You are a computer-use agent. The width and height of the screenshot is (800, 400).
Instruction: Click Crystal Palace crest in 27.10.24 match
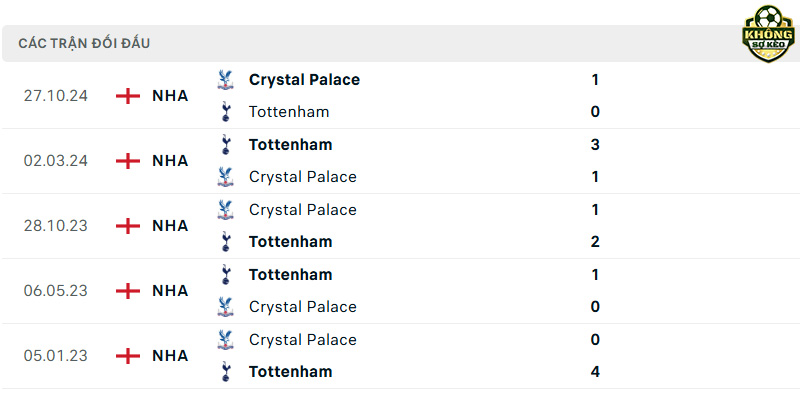tap(224, 80)
